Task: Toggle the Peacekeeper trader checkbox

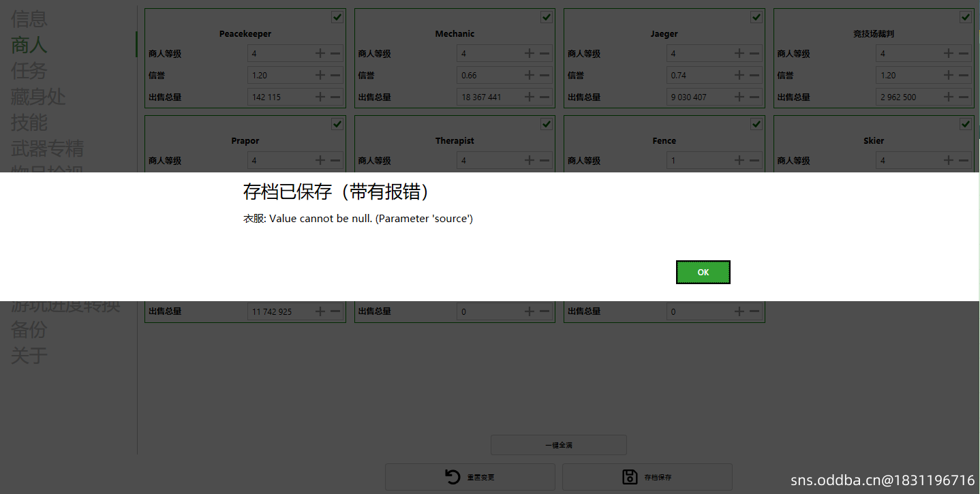Action: (x=337, y=17)
